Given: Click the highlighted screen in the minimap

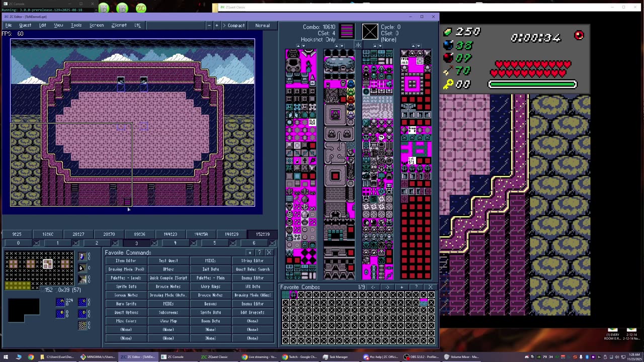Looking at the screenshot, I should point(47,264).
